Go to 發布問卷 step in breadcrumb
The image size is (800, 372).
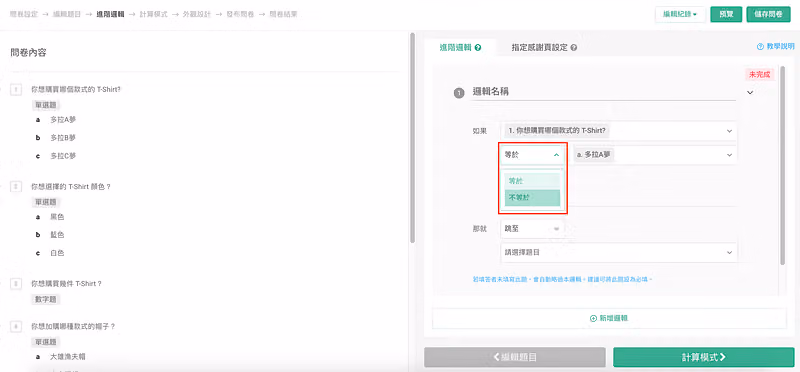click(240, 14)
